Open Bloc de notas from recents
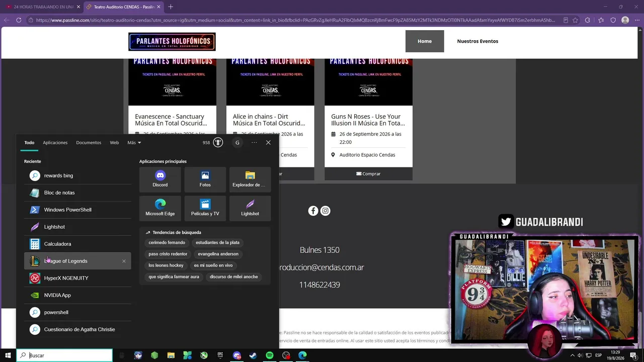The image size is (644, 362). click(77, 193)
